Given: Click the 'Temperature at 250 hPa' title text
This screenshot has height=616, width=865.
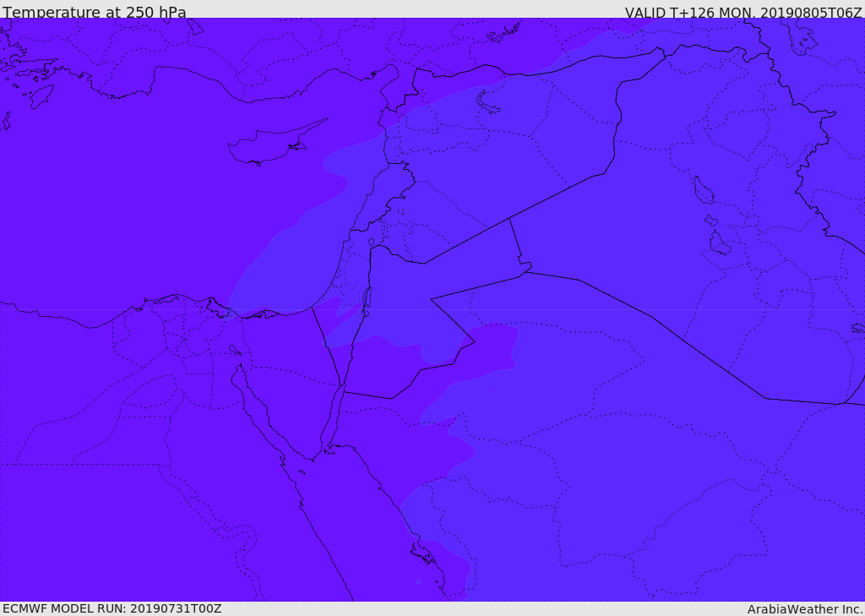Looking at the screenshot, I should [x=95, y=12].
